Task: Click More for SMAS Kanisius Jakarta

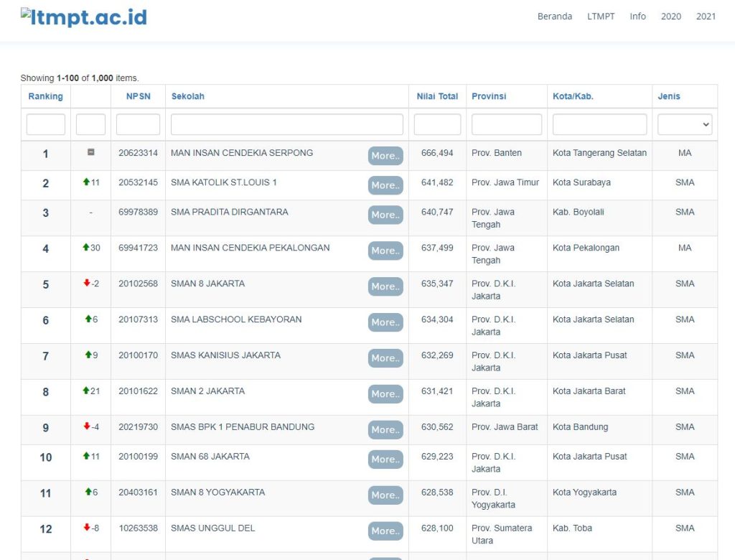Action: pyautogui.click(x=385, y=358)
